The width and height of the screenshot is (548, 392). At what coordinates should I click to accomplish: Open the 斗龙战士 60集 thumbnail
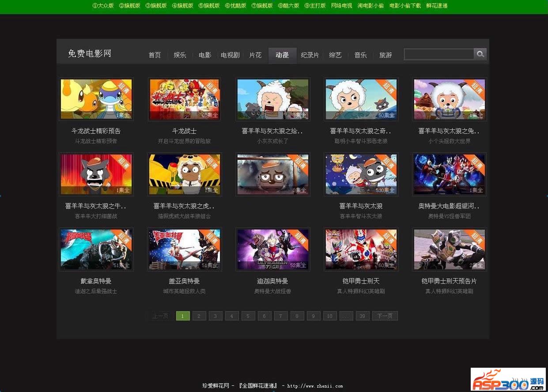click(x=185, y=99)
